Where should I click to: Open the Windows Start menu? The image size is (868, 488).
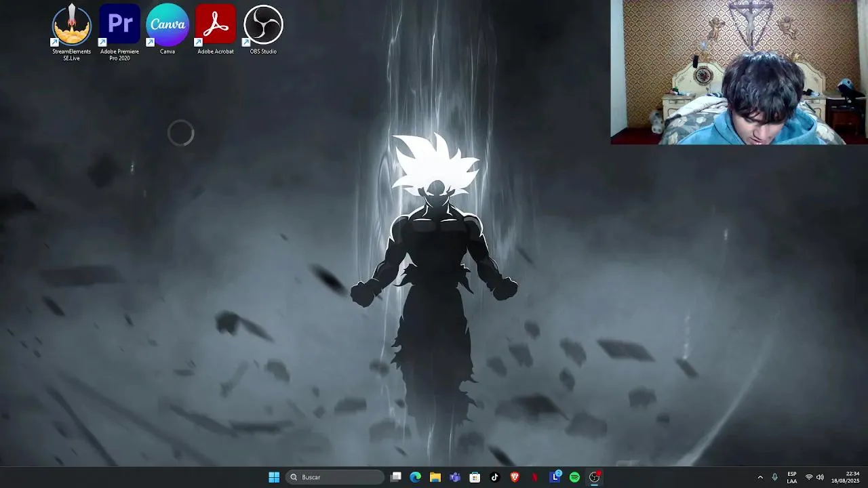[274, 477]
